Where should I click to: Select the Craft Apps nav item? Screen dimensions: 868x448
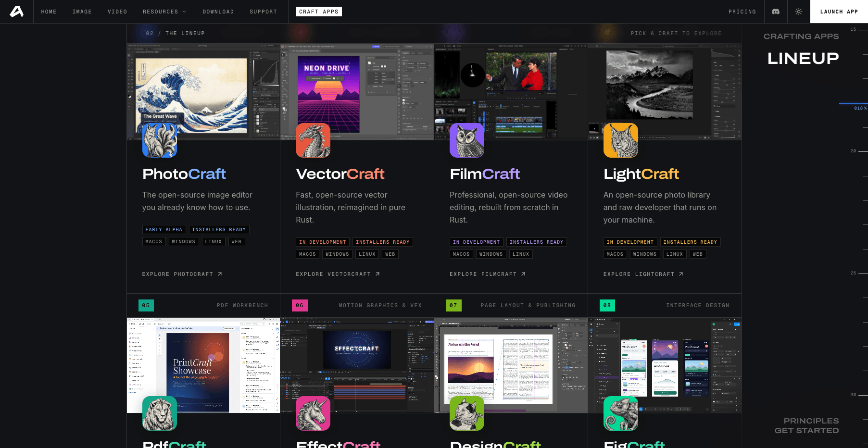coord(319,12)
